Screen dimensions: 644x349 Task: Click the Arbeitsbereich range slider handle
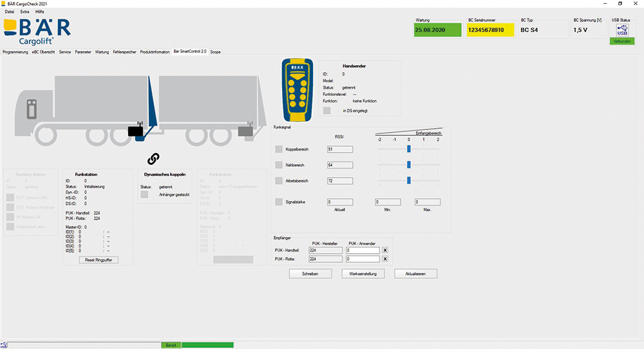click(x=408, y=180)
